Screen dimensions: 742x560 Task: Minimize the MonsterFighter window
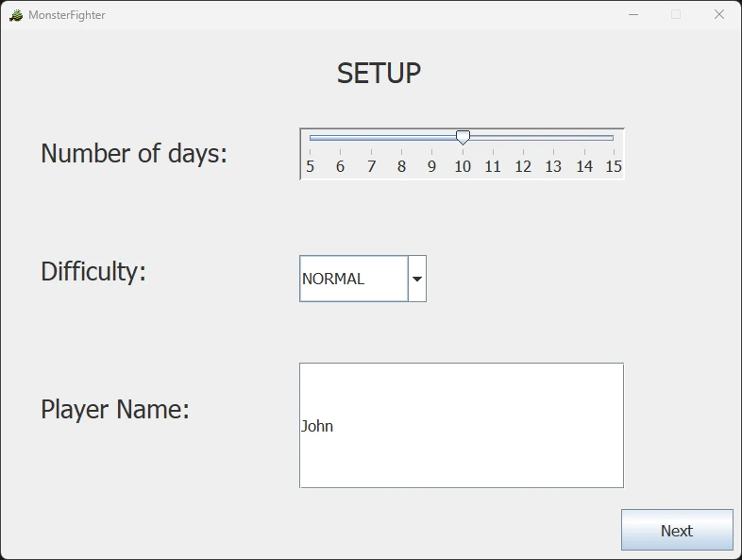[633, 15]
